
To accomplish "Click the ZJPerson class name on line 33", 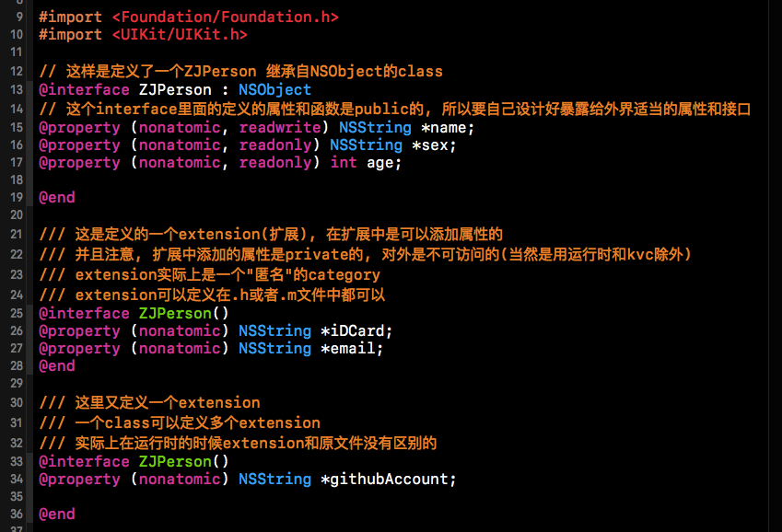I will [x=175, y=462].
